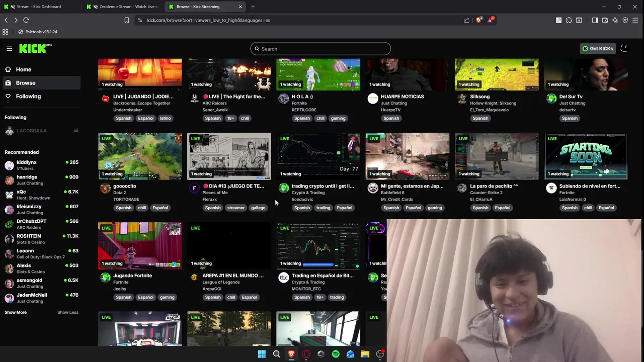
Task: Open Spotify from the taskbar
Action: pos(336,354)
